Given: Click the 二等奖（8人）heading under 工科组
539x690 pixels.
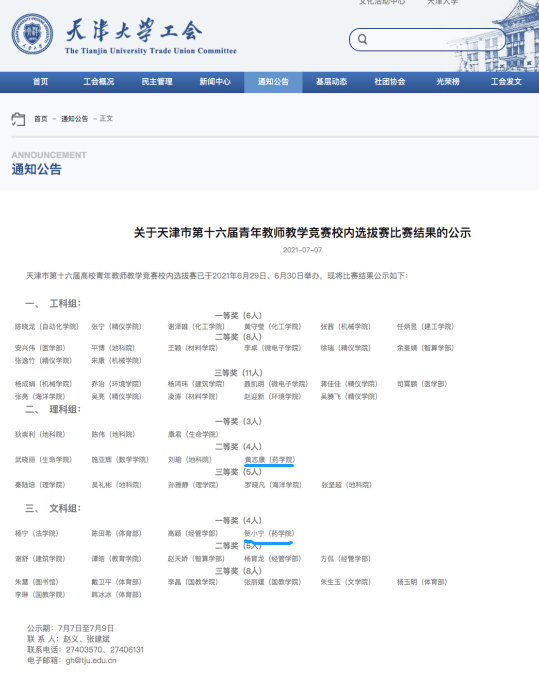Looking at the screenshot, I should click(x=238, y=337).
